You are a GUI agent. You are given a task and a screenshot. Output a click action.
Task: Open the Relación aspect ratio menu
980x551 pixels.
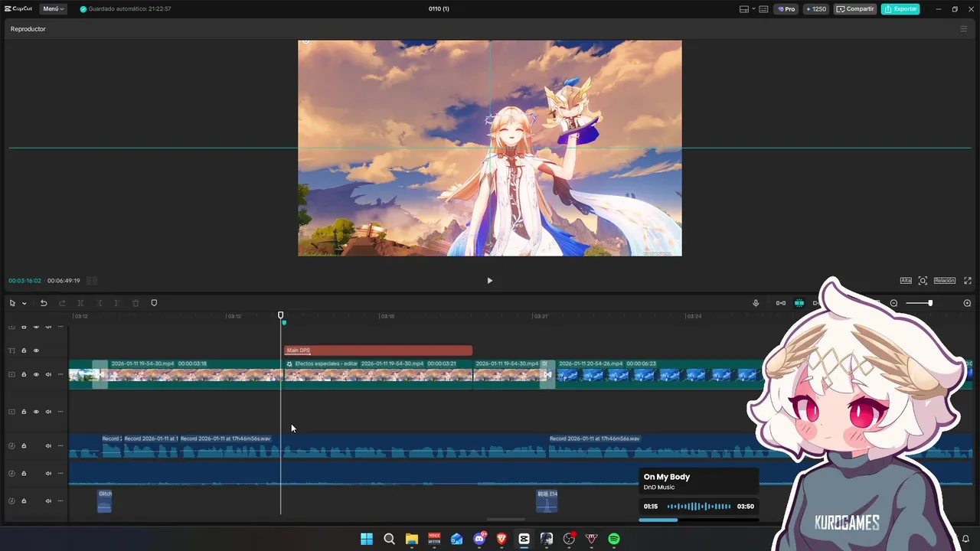tap(944, 281)
